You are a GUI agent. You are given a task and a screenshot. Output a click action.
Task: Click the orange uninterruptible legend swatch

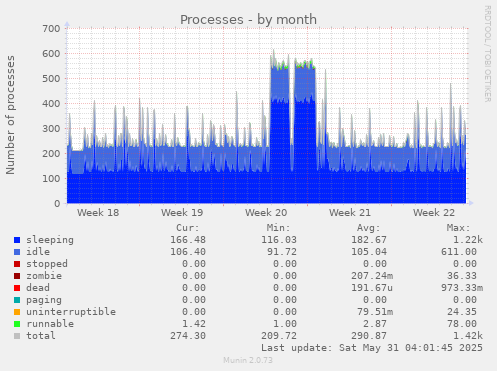[17, 312]
